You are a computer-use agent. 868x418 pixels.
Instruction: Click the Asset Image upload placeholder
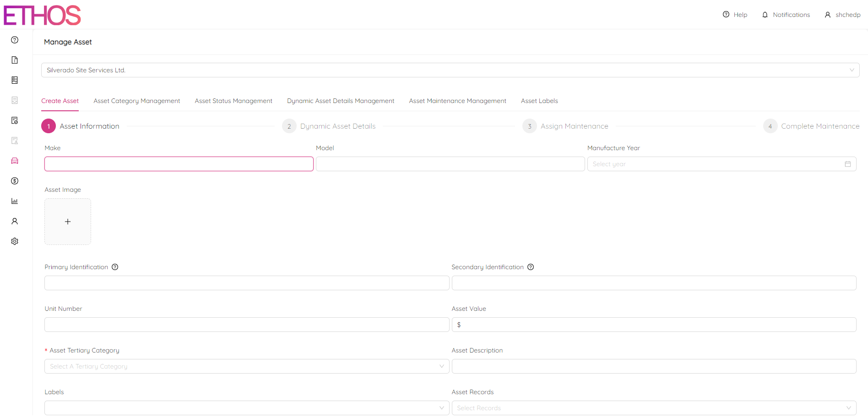67,221
